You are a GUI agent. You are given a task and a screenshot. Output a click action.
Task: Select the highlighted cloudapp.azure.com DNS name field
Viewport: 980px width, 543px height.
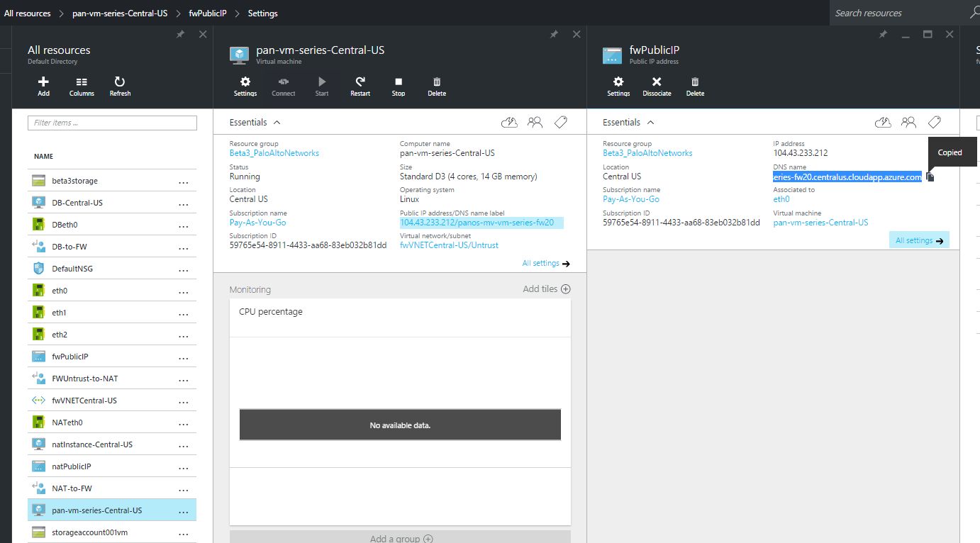[x=847, y=177]
